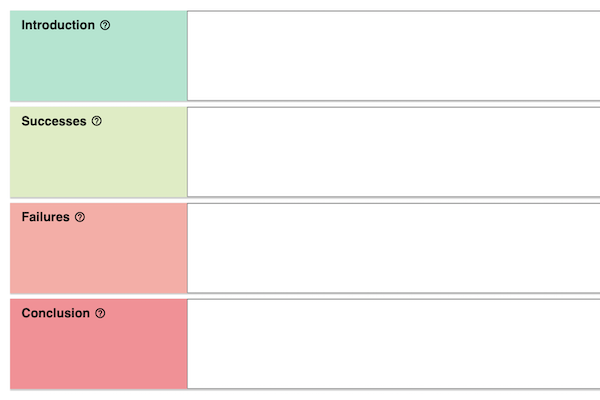Click the teal Introduction color panel

click(98, 65)
